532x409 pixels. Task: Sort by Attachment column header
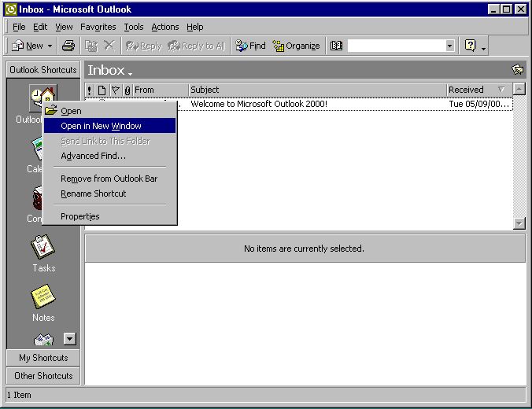pyautogui.click(x=127, y=90)
